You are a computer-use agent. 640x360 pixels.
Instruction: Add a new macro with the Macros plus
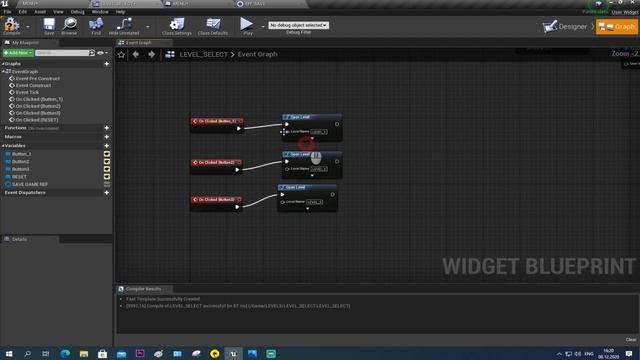click(x=107, y=137)
